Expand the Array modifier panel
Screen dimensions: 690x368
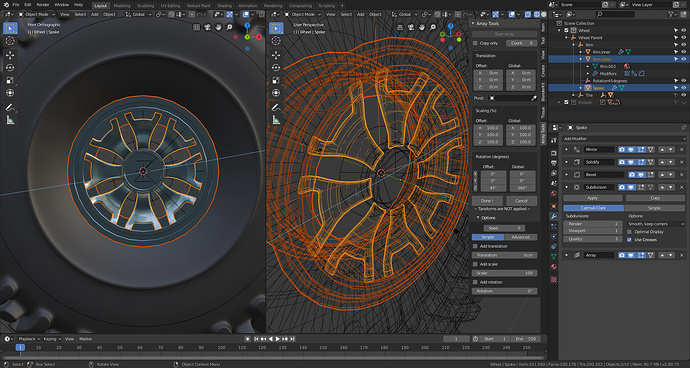(566, 255)
